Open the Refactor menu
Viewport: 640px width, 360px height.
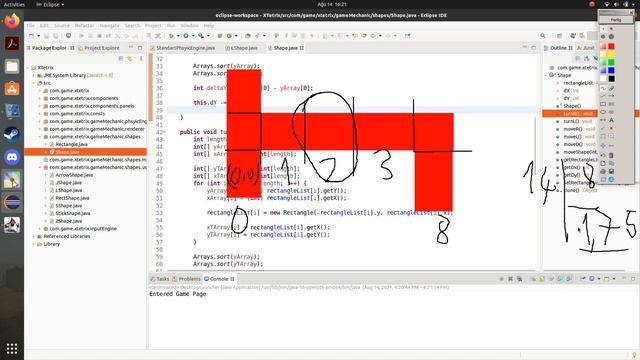pyautogui.click(x=84, y=26)
